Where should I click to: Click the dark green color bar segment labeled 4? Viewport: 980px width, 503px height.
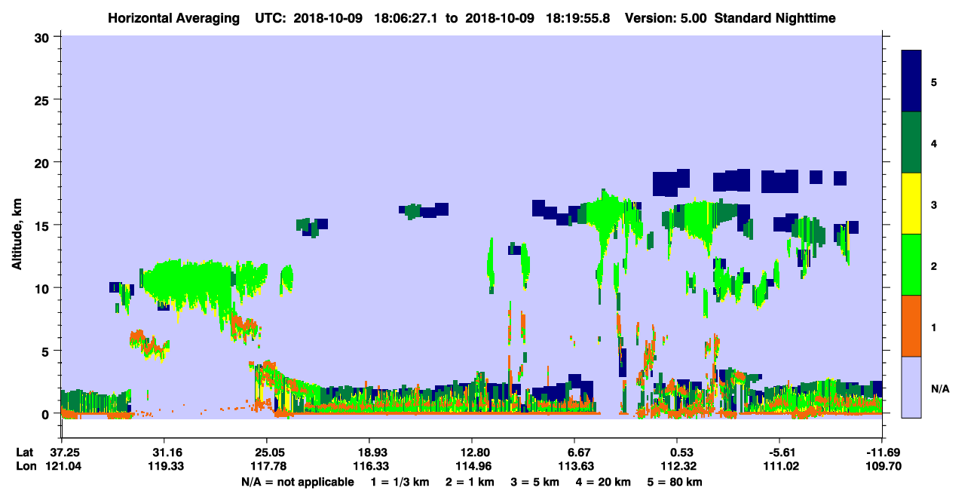click(x=911, y=143)
